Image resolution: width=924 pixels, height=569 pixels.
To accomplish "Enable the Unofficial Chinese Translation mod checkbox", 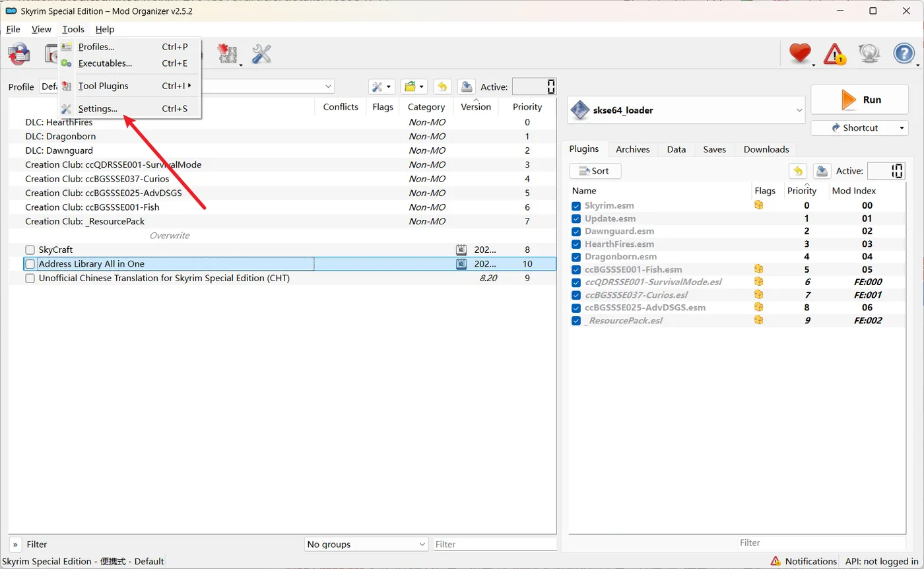I will point(30,278).
